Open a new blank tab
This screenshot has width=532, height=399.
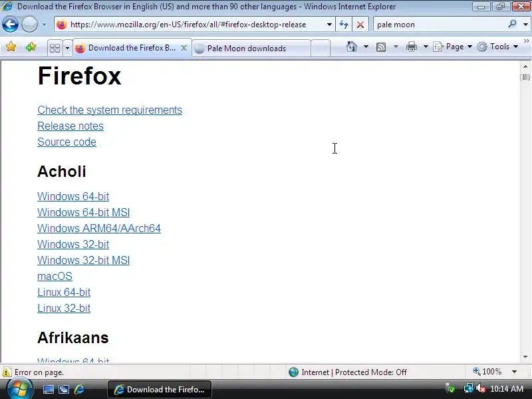[x=321, y=49]
